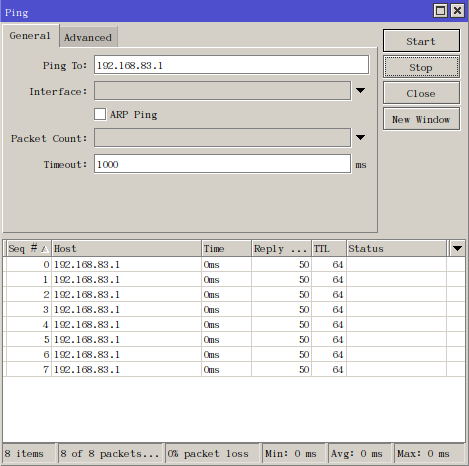Expand the Interface dropdown arrow
Screen dimensions: 469x466
coord(360,90)
